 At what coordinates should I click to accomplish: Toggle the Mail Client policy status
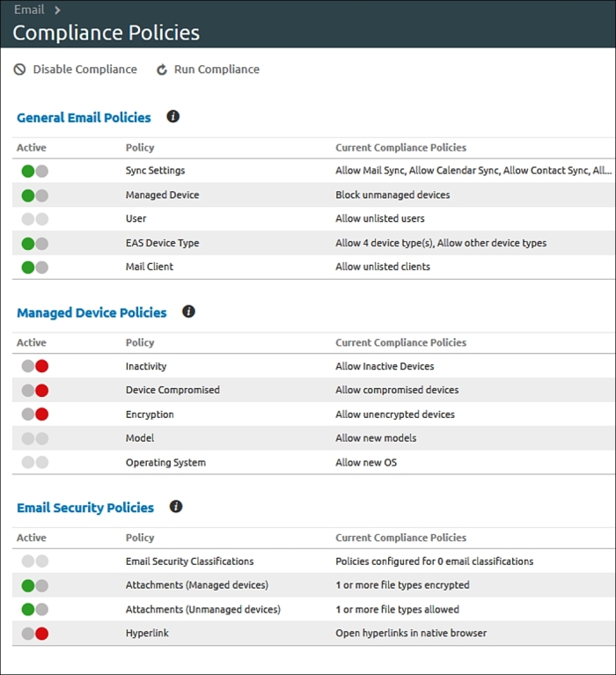(x=35, y=268)
